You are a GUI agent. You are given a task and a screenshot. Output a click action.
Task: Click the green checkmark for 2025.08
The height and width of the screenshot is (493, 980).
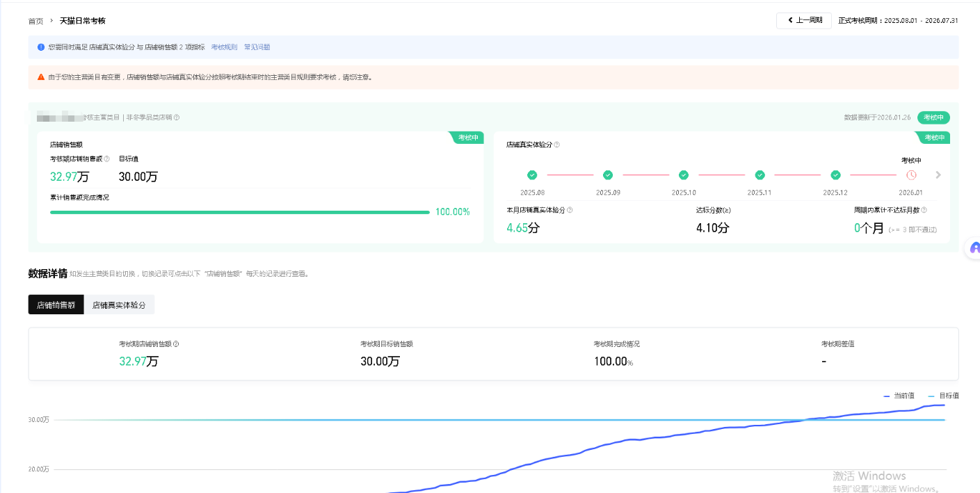click(x=532, y=175)
